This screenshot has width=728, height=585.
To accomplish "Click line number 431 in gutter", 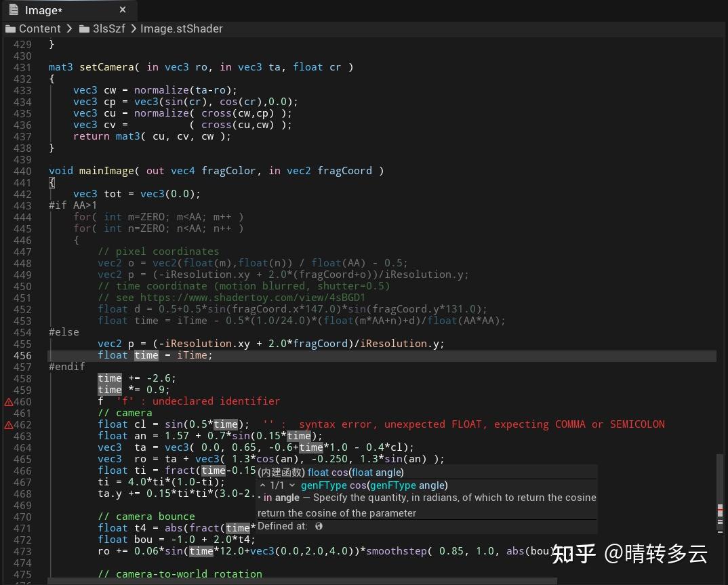I will click(22, 67).
